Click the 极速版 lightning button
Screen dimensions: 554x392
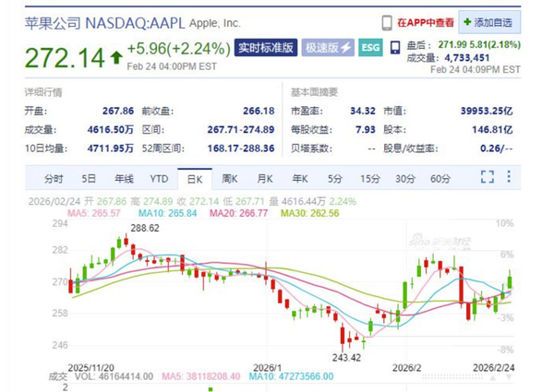coord(329,47)
